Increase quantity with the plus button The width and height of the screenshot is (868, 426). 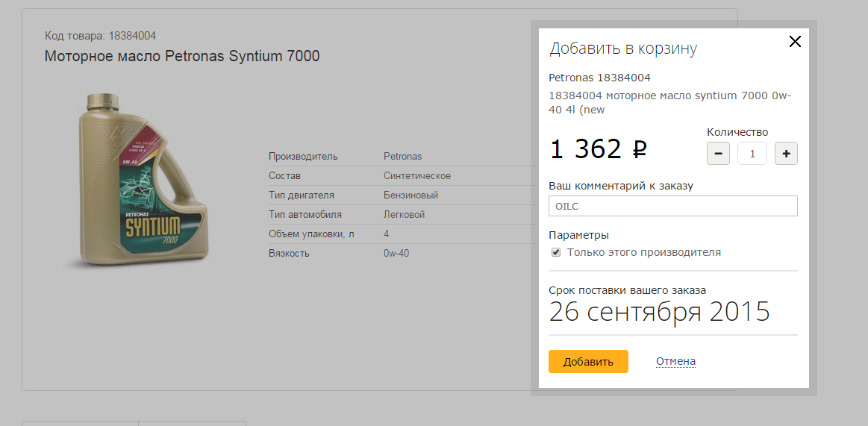coord(786,153)
